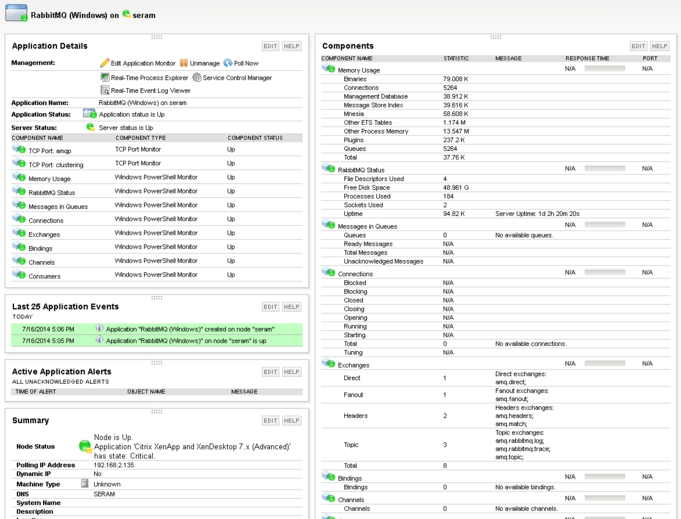The height and width of the screenshot is (519, 681).
Task: Click Memory Usage status icon in Components panel
Action: [328, 68]
